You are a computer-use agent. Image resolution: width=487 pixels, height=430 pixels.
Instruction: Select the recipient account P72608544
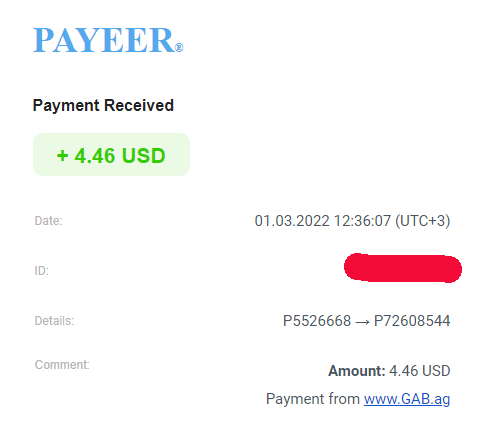coord(412,321)
